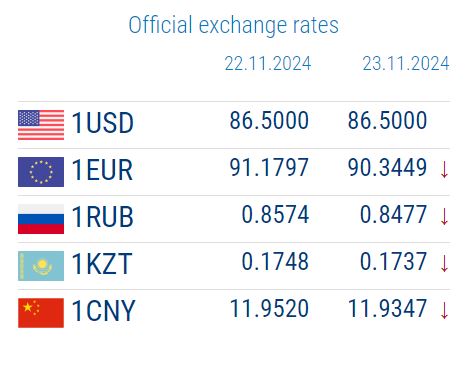Click the 1RUB currency label
This screenshot has height=372, width=467.
tap(103, 217)
